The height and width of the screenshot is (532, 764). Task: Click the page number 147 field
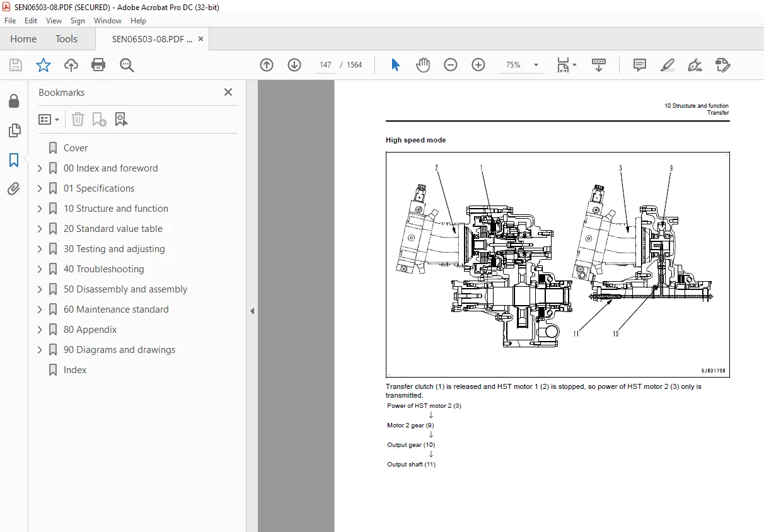325,65
